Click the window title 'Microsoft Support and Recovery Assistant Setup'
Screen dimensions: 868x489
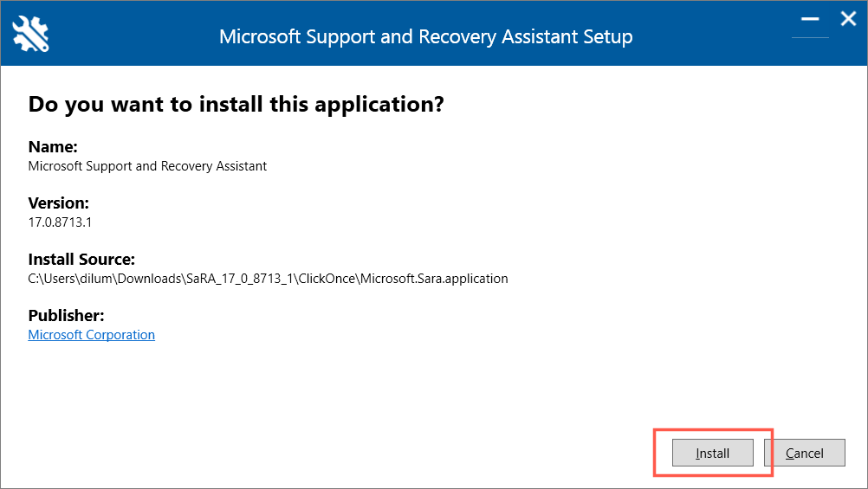tap(425, 37)
